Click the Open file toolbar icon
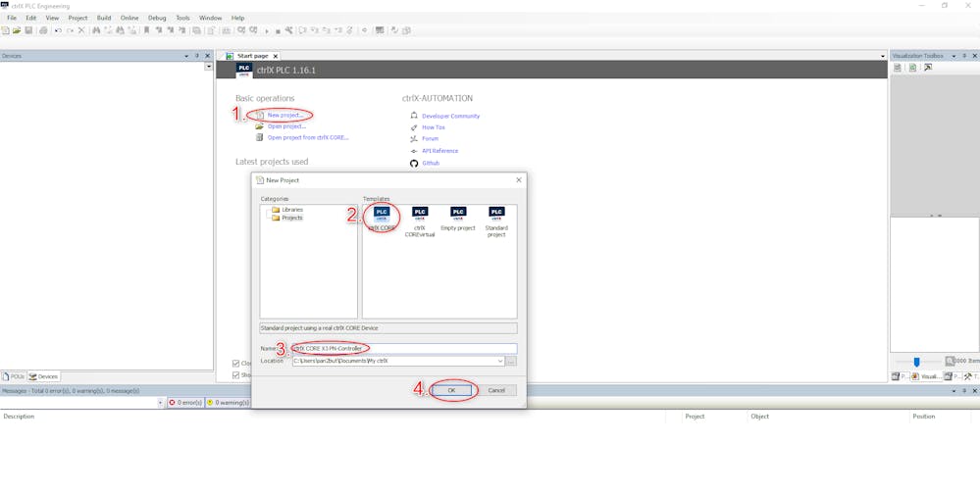 pyautogui.click(x=17, y=30)
